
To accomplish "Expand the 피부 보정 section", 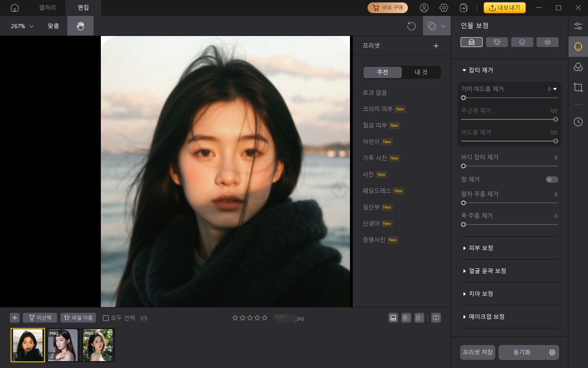I will (x=481, y=248).
